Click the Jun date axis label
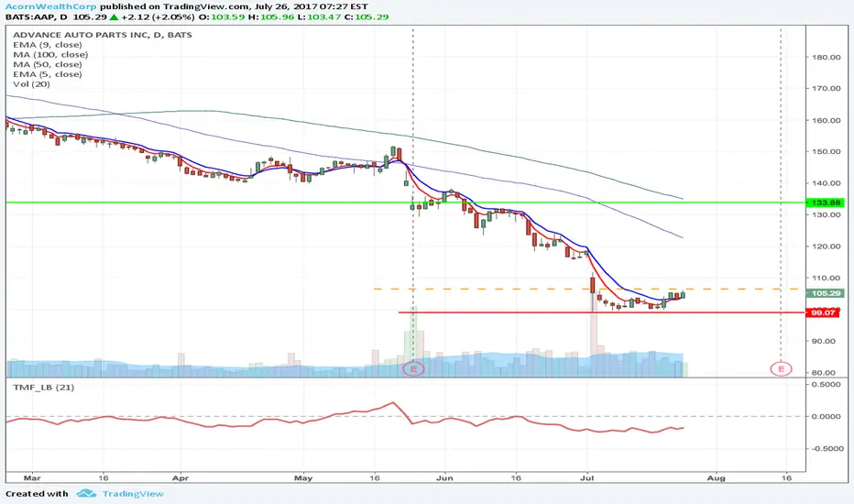Screen dimensions: 854x504 (444, 477)
